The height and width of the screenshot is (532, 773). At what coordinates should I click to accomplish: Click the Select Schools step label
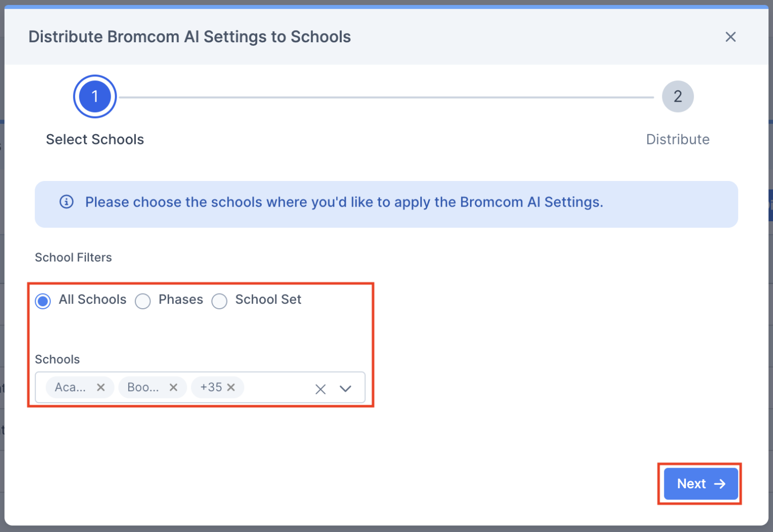tap(95, 139)
